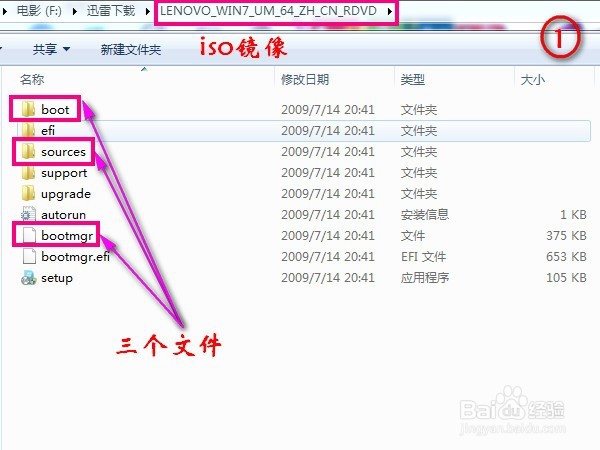Sort files by 类型 column

(x=412, y=80)
